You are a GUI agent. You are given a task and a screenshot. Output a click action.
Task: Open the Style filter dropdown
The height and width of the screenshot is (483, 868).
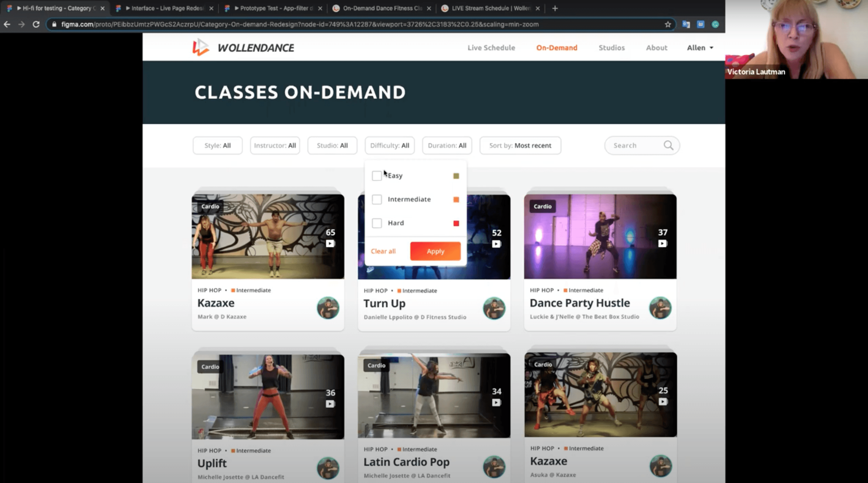pos(217,146)
